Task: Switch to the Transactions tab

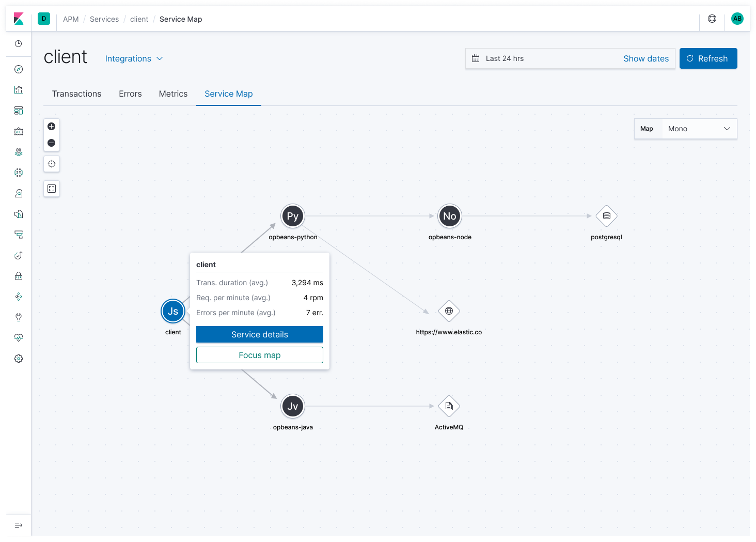Action: (76, 94)
